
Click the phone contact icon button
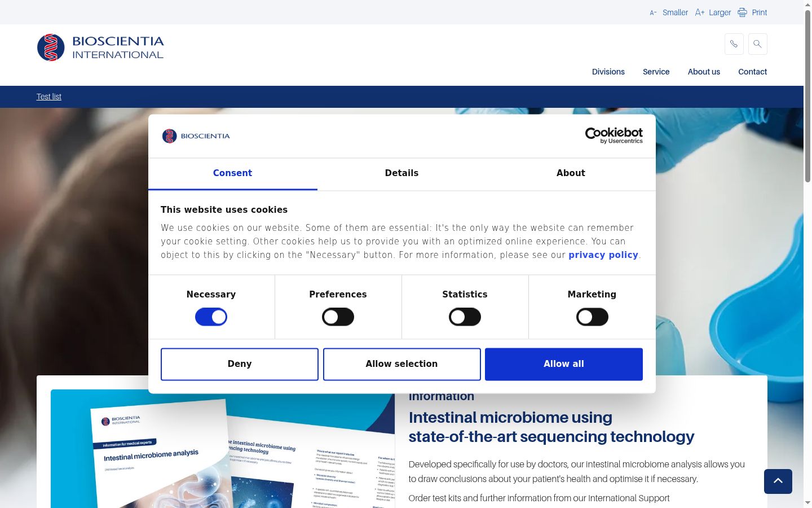(734, 44)
